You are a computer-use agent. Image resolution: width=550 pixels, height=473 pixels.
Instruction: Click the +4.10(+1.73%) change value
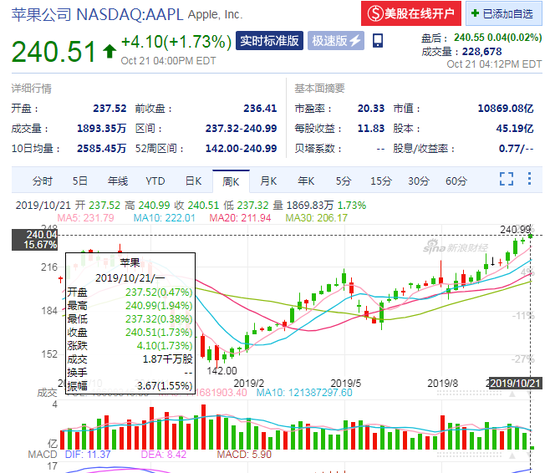[176, 42]
